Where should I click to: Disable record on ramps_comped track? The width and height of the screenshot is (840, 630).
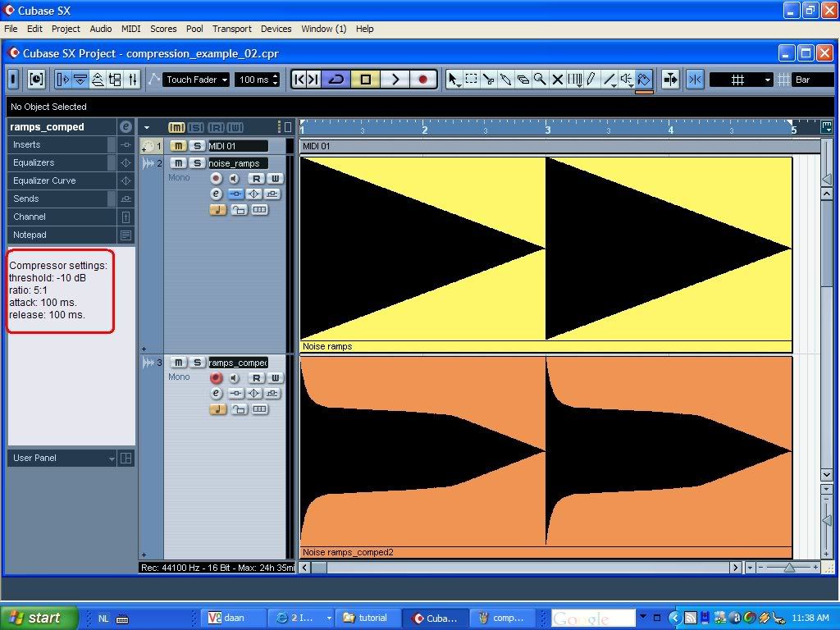(x=216, y=378)
